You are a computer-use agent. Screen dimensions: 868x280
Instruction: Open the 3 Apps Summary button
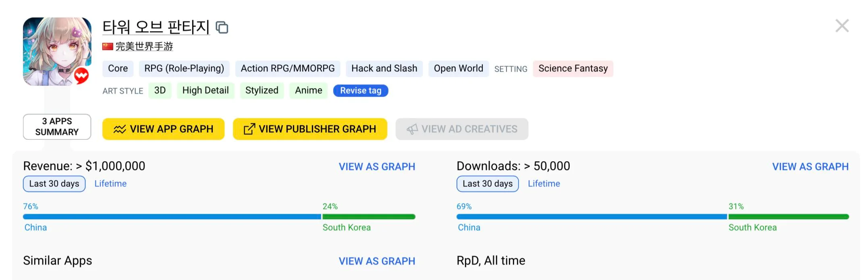click(57, 127)
